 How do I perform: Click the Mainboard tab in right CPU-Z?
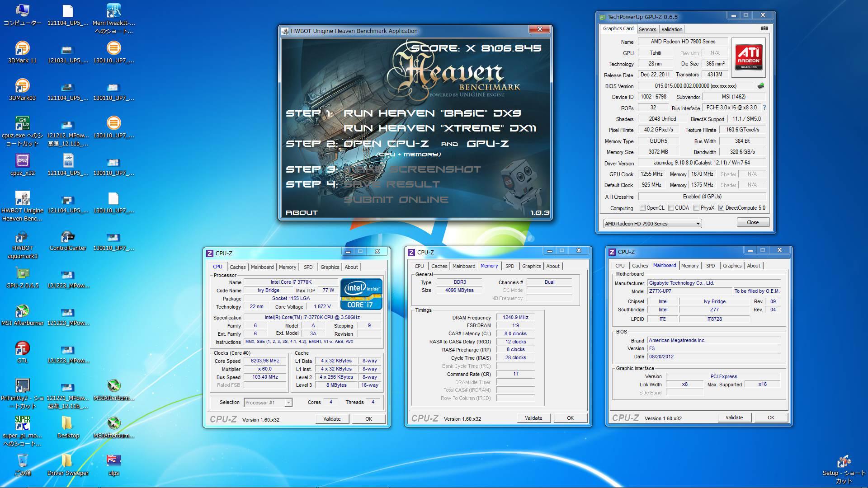(665, 265)
